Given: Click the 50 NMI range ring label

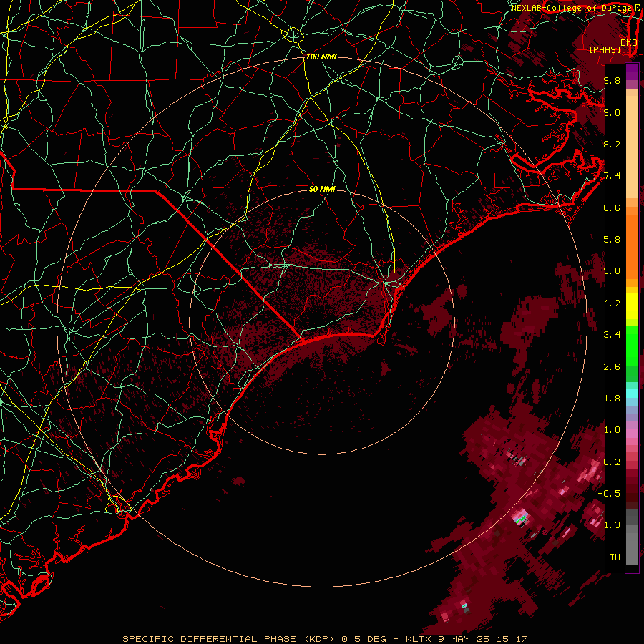Looking at the screenshot, I should 322,189.
